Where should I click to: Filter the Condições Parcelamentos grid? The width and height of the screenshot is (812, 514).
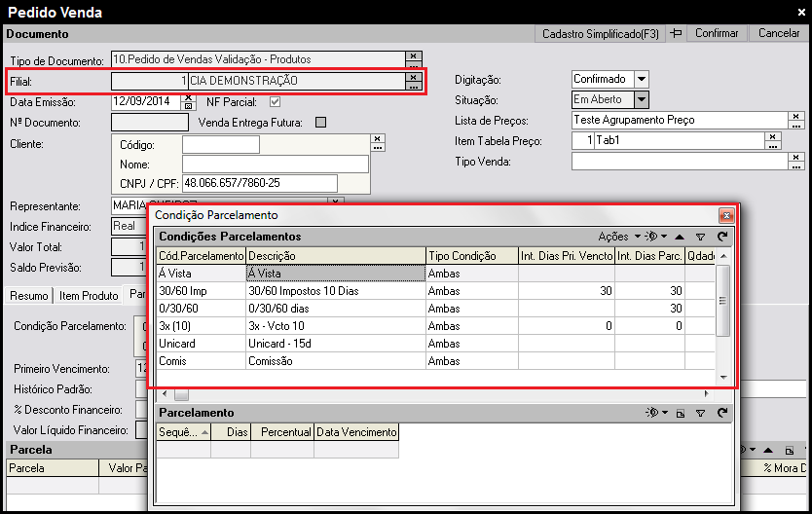pos(701,238)
